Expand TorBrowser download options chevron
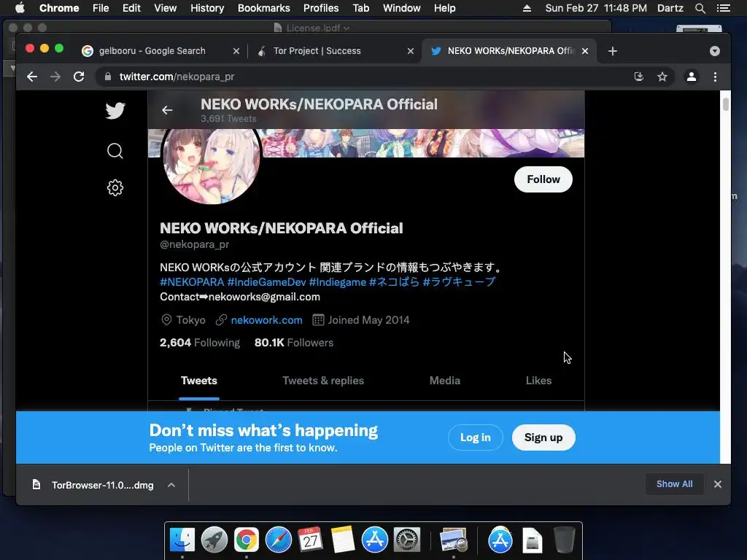 tap(171, 485)
